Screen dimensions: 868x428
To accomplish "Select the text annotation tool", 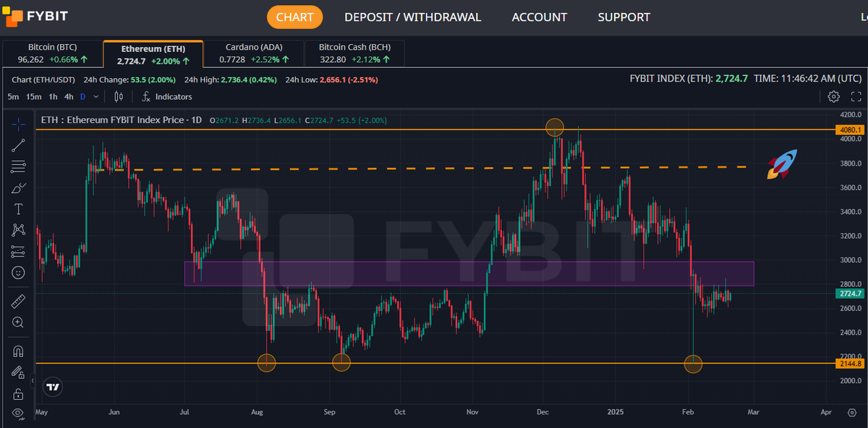I will 18,209.
